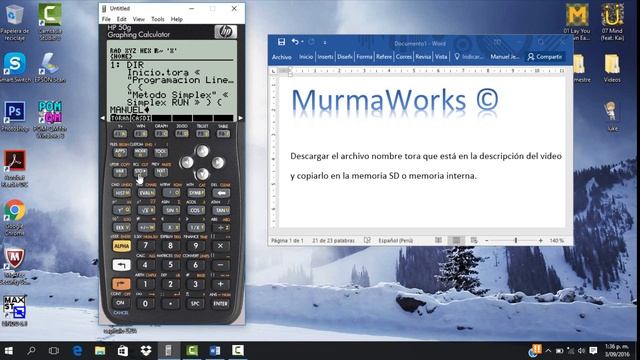This screenshot has width=640, height=360.
Task: Click the orange right-shift calculator key
Action: pyautogui.click(x=121, y=284)
